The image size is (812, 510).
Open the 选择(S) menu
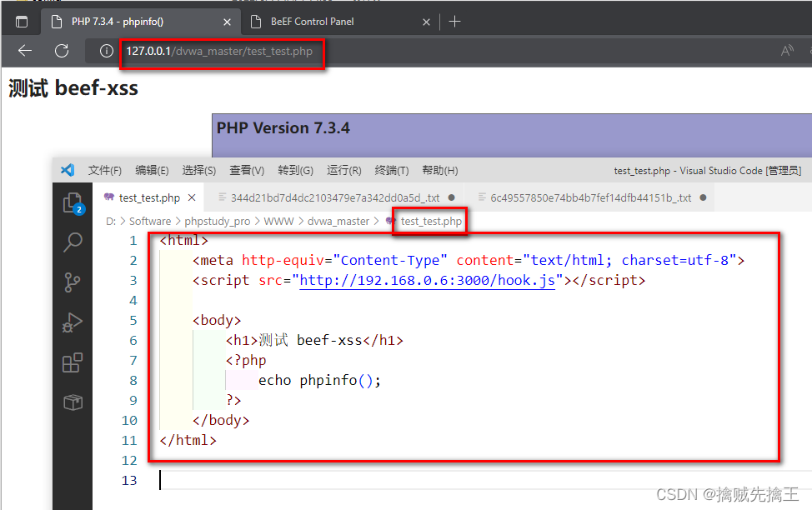pyautogui.click(x=199, y=170)
